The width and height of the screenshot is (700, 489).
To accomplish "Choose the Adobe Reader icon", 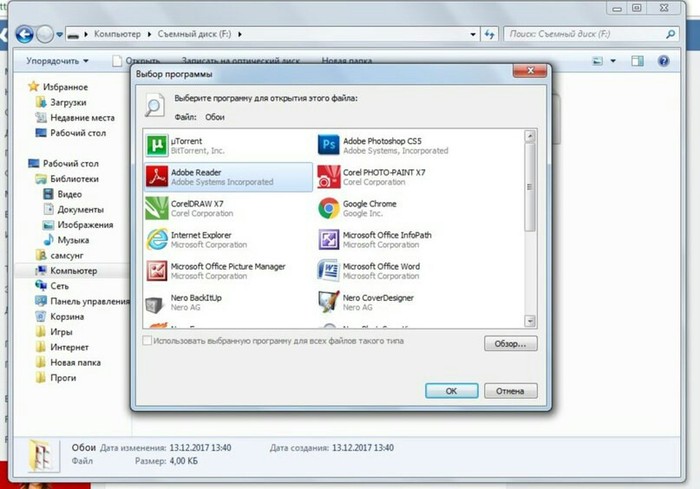I will (156, 176).
